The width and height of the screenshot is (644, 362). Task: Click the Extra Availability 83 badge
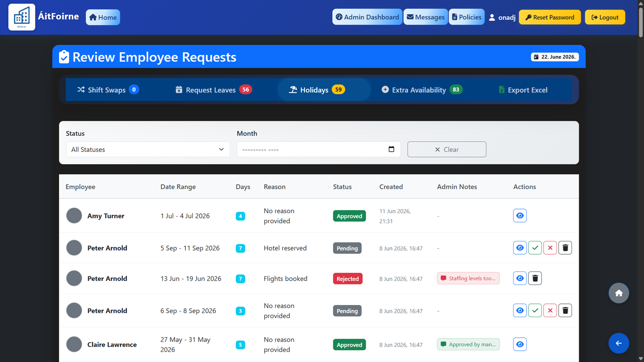[x=456, y=89]
